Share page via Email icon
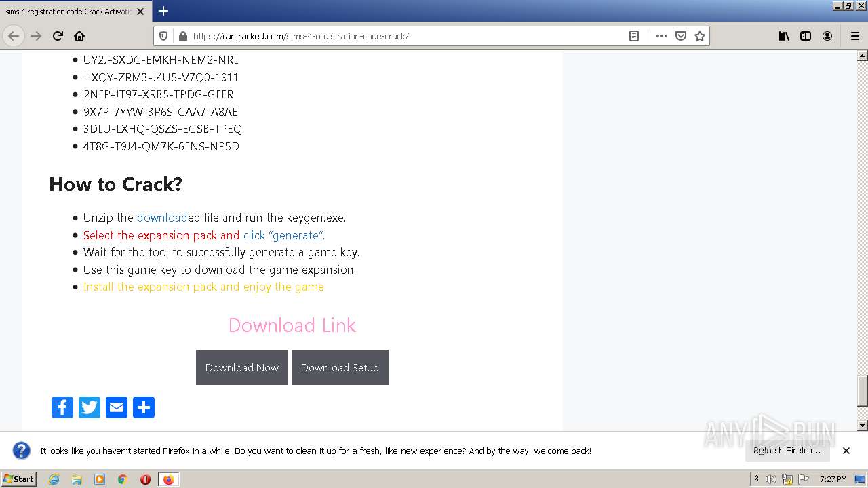Image resolution: width=868 pixels, height=488 pixels. click(117, 407)
